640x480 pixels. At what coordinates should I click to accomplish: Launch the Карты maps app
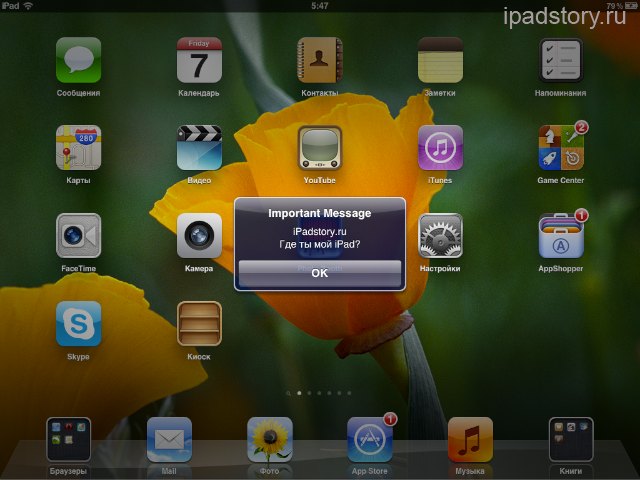click(78, 148)
